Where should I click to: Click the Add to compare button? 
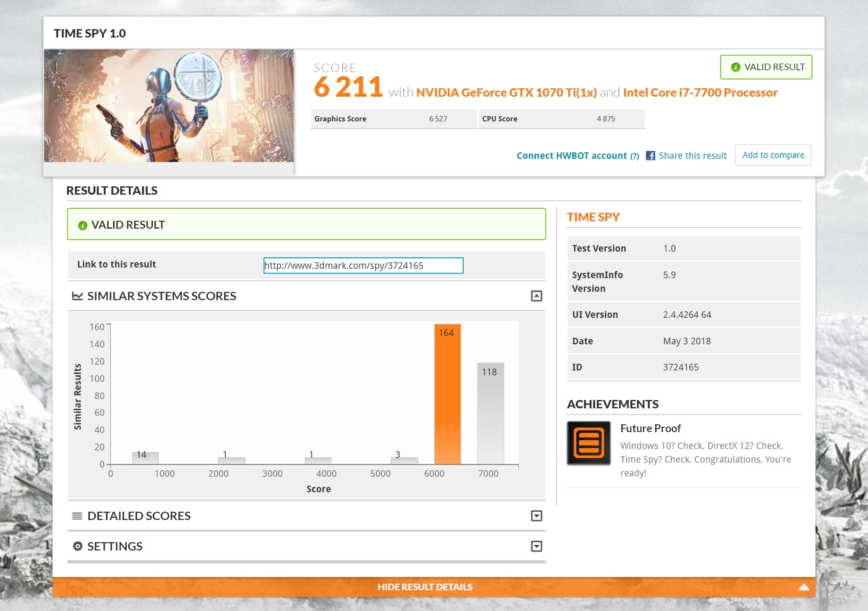point(773,155)
